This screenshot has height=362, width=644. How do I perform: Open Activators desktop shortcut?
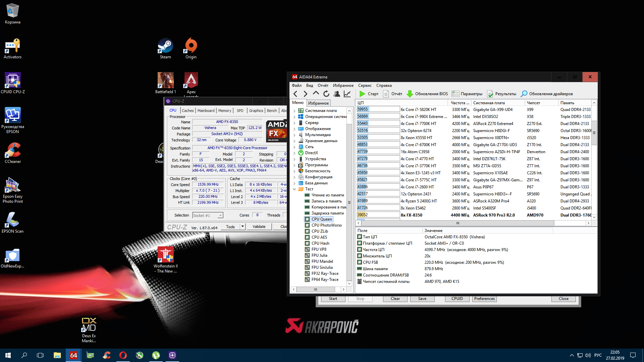pyautogui.click(x=13, y=49)
